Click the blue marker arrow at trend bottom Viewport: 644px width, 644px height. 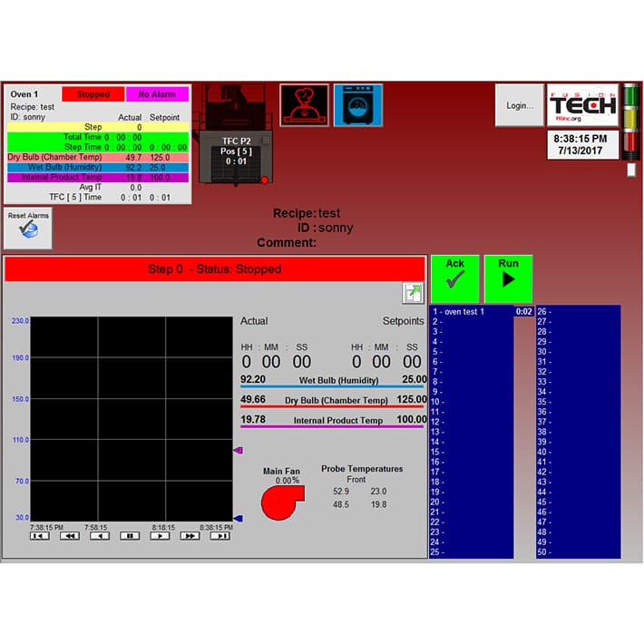(239, 519)
